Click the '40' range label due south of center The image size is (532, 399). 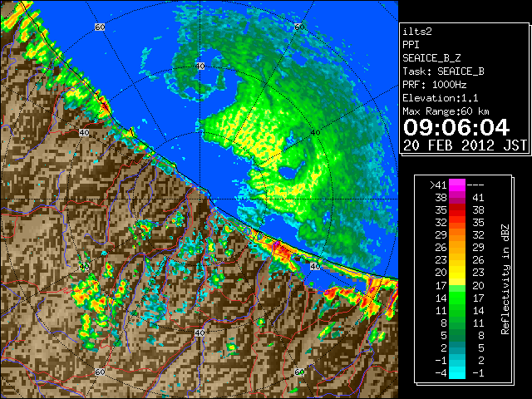tap(199, 332)
